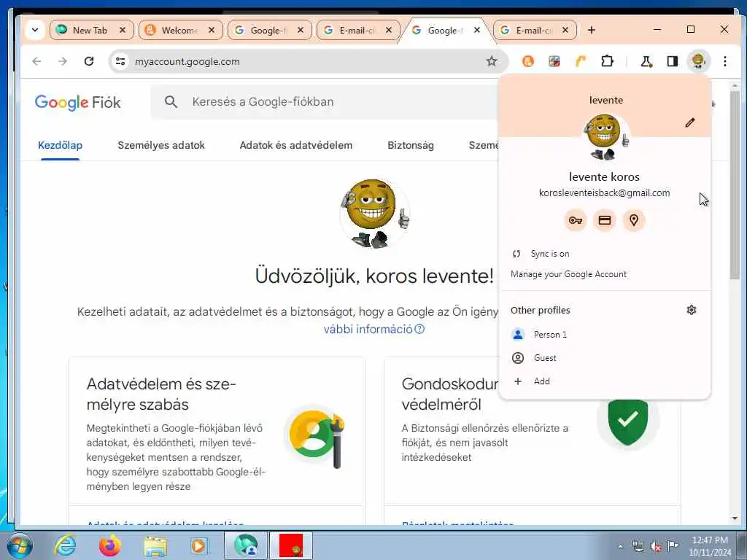Click Manage your Google Account
Screen dimensions: 747x560
(x=605, y=274)
